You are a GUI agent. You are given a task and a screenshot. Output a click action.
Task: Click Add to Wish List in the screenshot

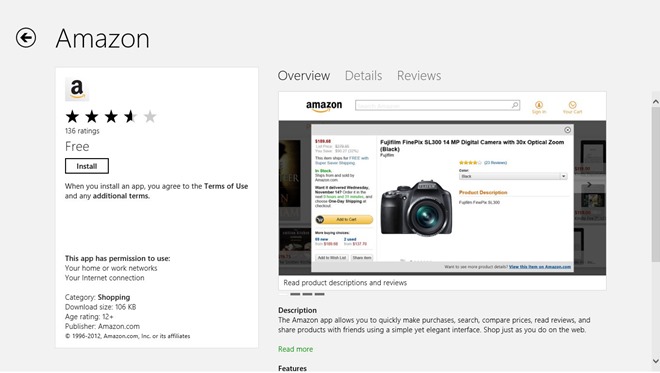(x=332, y=258)
